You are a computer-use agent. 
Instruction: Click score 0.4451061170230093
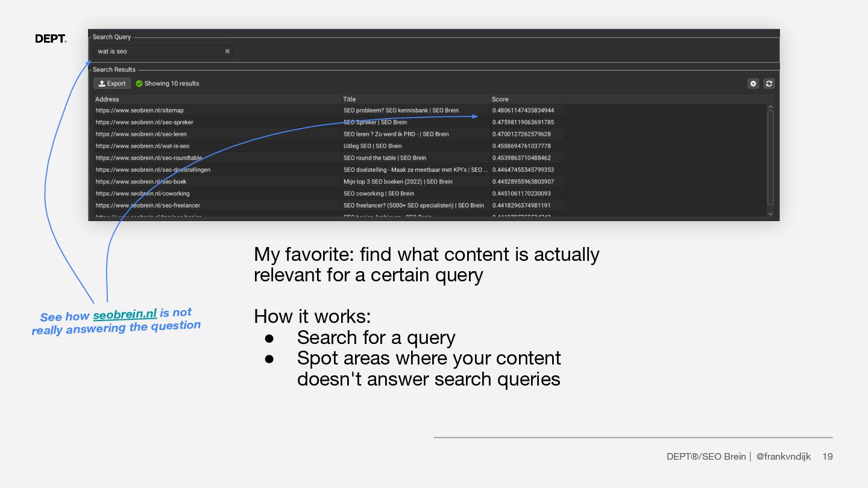point(521,193)
